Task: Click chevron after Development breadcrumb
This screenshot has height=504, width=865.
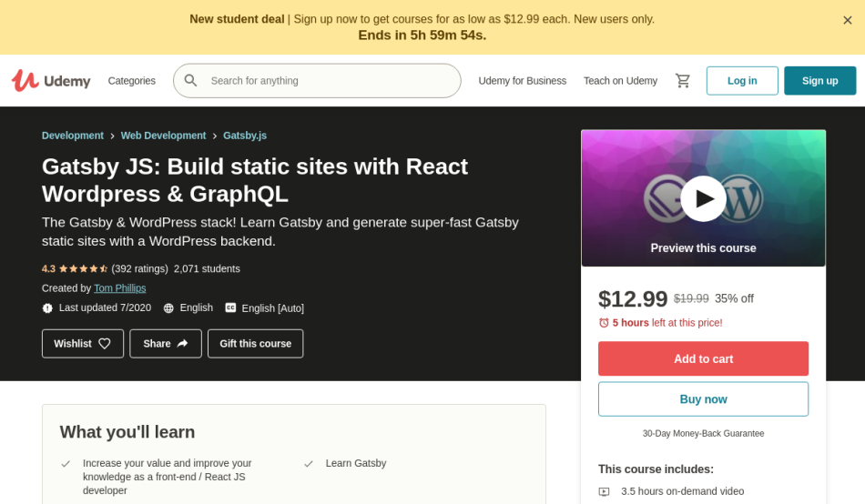Action: [112, 136]
